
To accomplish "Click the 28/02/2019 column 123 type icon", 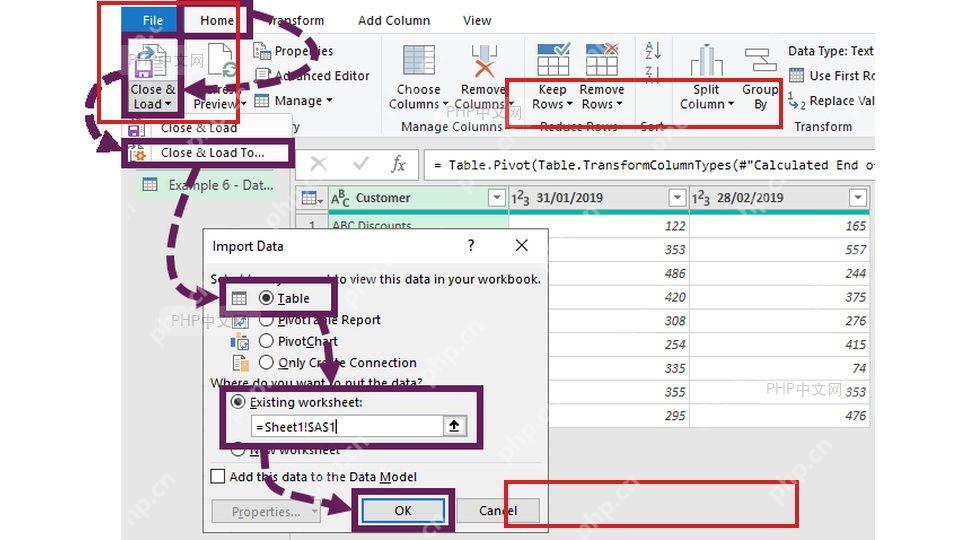I will [x=701, y=198].
